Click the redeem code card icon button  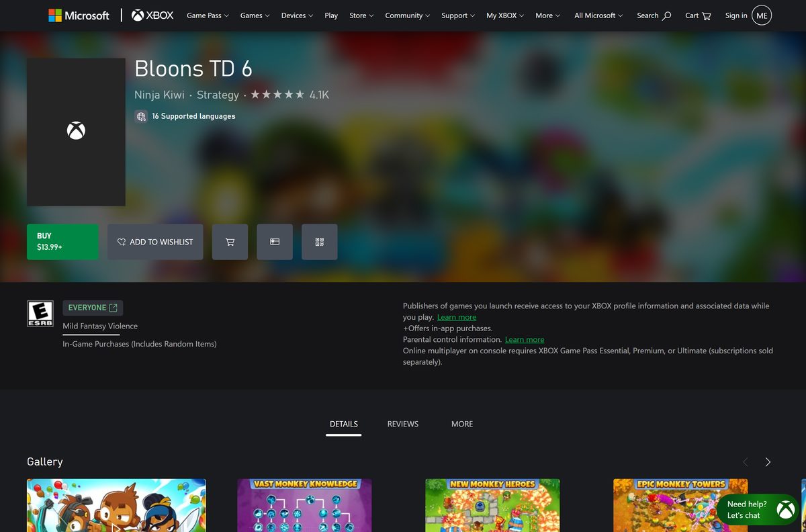click(275, 242)
